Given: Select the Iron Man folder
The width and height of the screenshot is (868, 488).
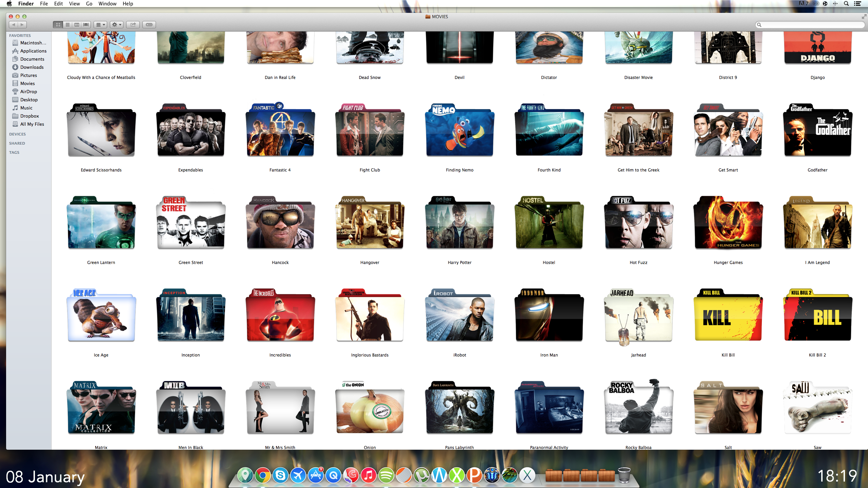Looking at the screenshot, I should click(x=549, y=316).
